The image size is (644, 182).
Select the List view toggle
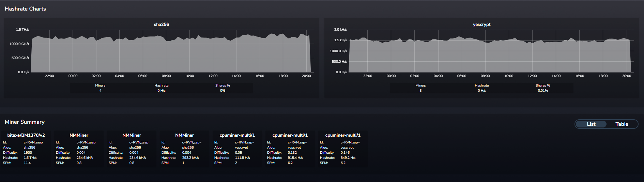click(x=591, y=124)
